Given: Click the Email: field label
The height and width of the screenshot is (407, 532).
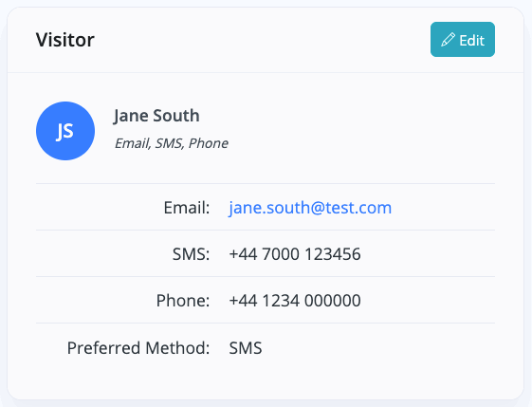Looking at the screenshot, I should pyautogui.click(x=187, y=208).
